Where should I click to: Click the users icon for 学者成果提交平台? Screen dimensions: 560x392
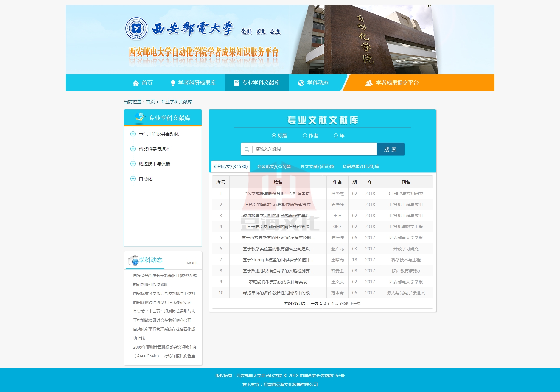(369, 83)
